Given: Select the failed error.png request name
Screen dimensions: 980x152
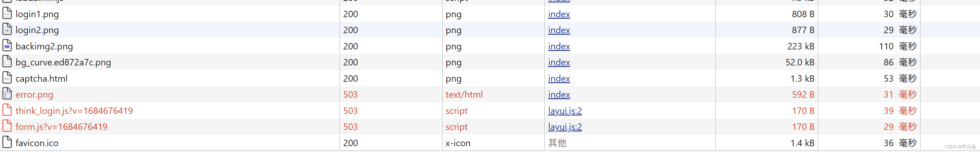Looking at the screenshot, I should point(34,95).
